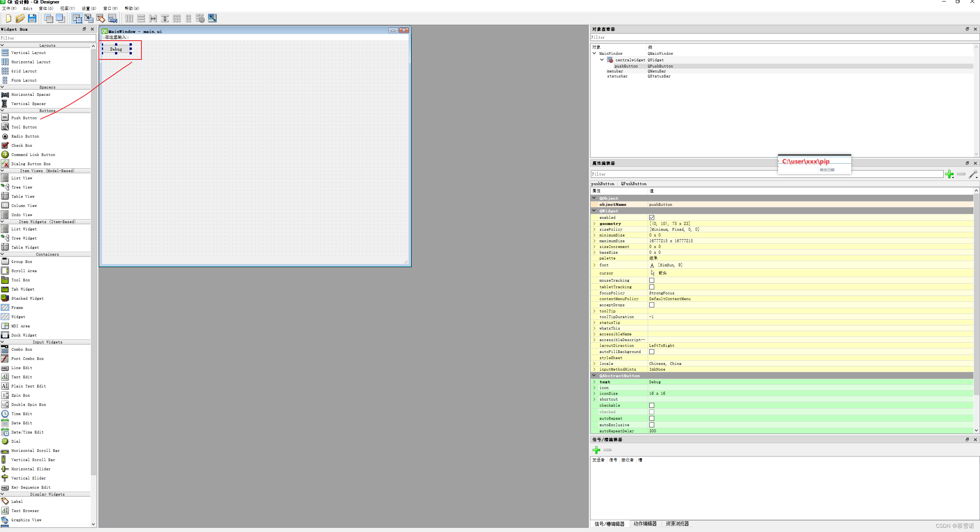This screenshot has width=980, height=532.
Task: Open the 视图(V) menu
Action: [x=67, y=8]
